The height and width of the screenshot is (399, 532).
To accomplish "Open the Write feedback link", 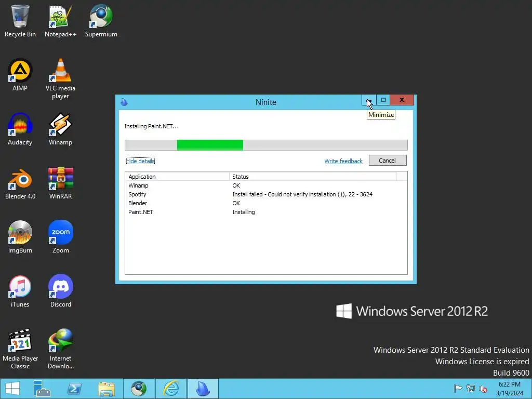I will pos(343,161).
